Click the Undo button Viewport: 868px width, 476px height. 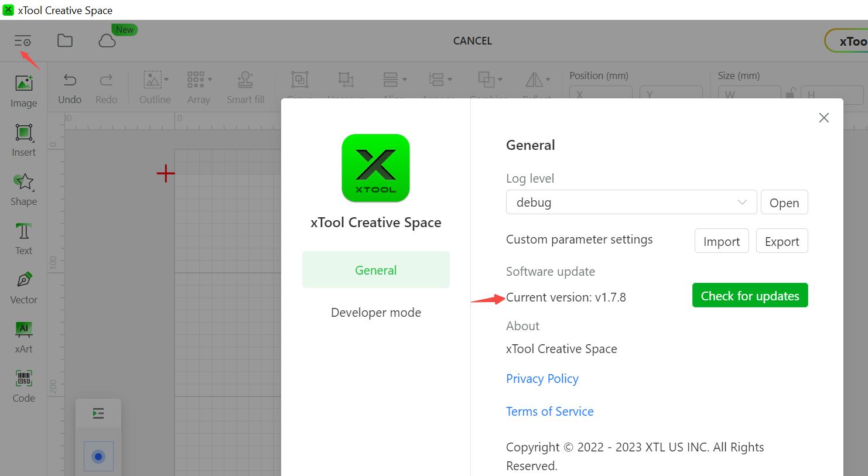point(70,88)
